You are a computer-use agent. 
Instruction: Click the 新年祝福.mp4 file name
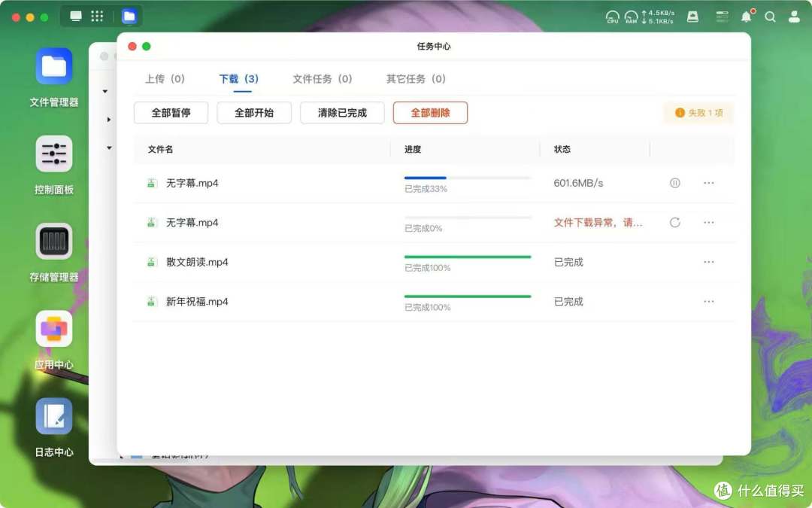point(197,301)
